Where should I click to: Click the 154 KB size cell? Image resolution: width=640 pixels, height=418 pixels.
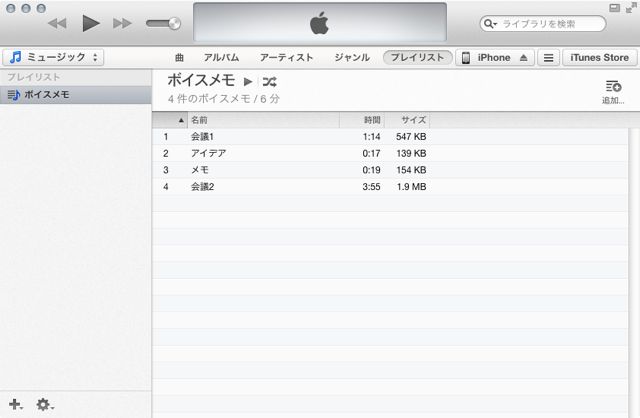coord(411,170)
